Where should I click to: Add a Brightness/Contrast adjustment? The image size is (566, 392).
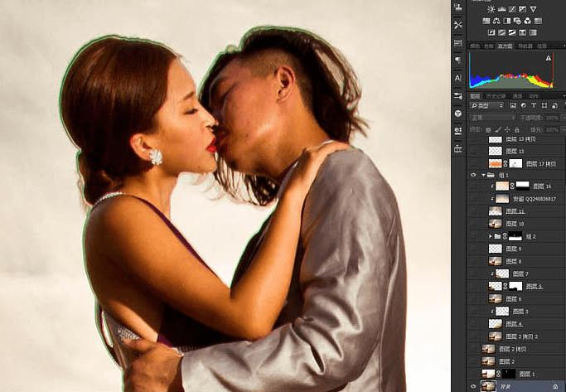(x=491, y=9)
